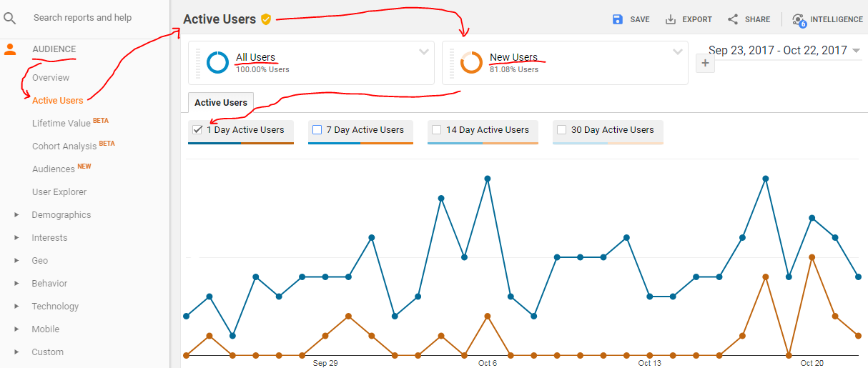Image resolution: width=868 pixels, height=368 pixels.
Task: Uncheck the 1 Day Active Users checkbox
Action: [197, 130]
